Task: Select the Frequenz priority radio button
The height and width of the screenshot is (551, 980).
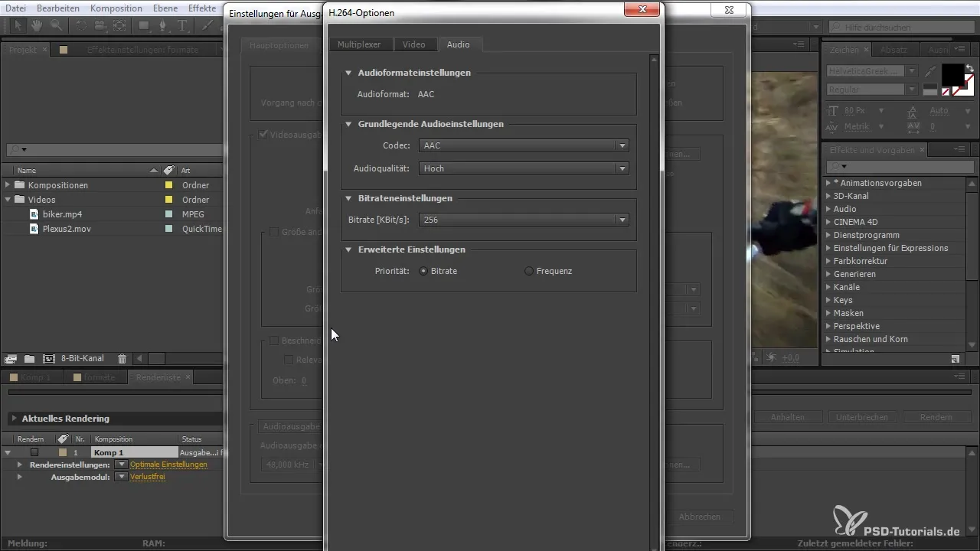Action: (529, 271)
